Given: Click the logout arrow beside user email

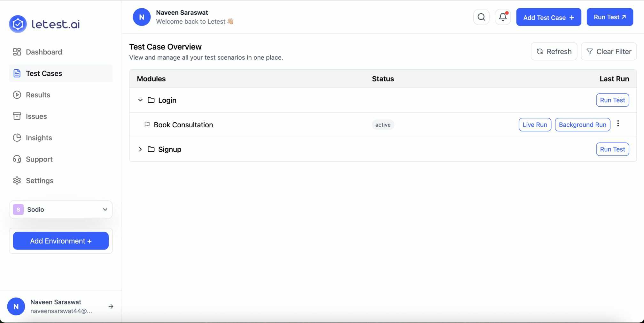Looking at the screenshot, I should pyautogui.click(x=111, y=306).
